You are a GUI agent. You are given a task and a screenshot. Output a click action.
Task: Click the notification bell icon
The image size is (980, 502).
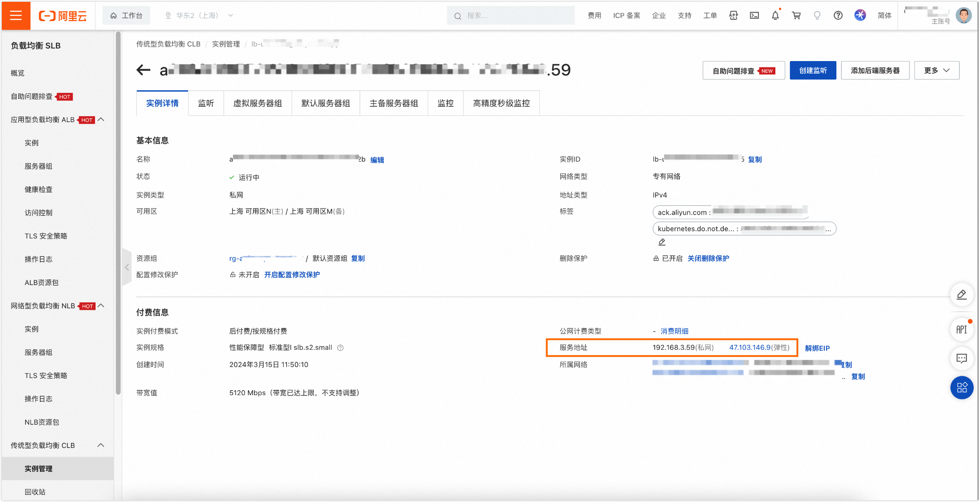(x=775, y=16)
